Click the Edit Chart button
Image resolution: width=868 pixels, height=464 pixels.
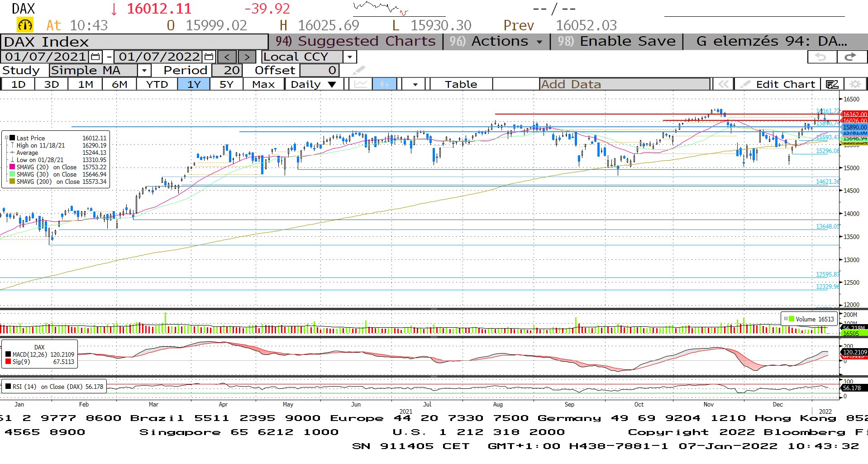point(778,84)
